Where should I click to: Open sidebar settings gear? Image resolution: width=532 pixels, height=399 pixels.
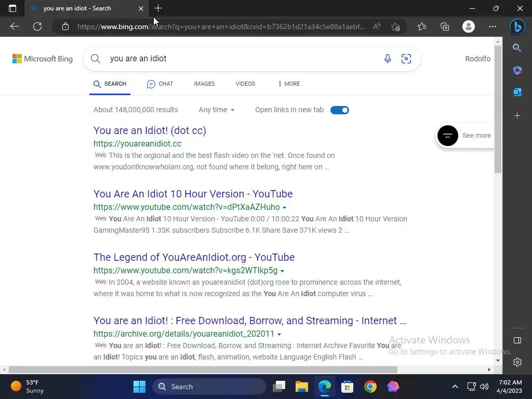tap(517, 362)
